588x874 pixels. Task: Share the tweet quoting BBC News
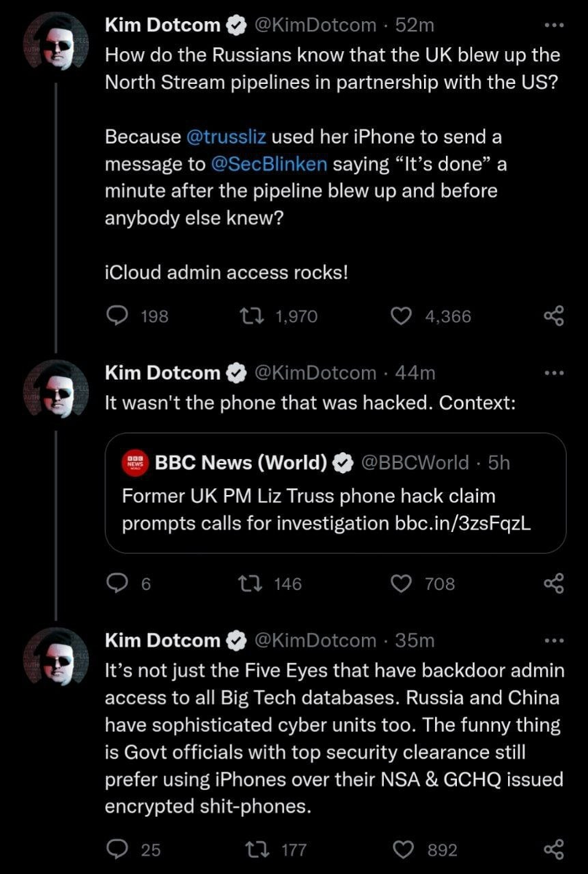pyautogui.click(x=553, y=583)
